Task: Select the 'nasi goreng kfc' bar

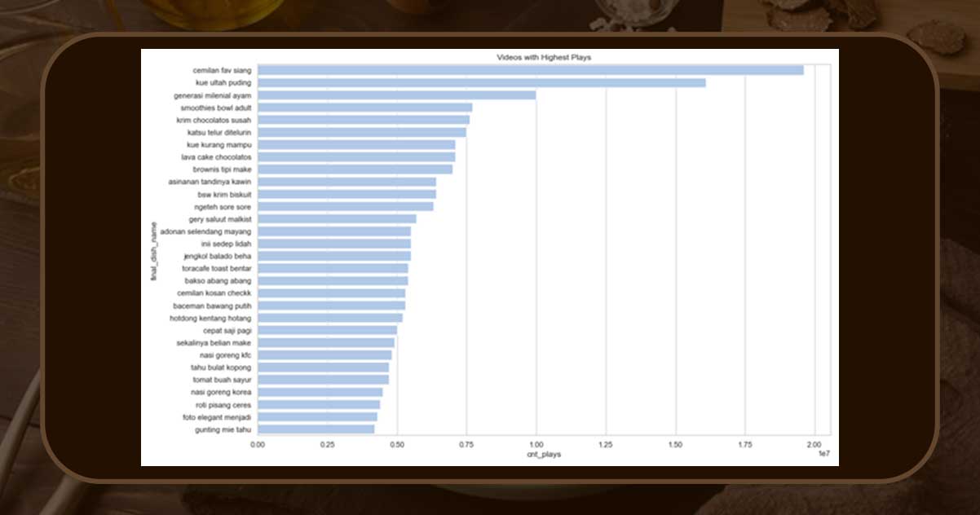Action: click(x=324, y=354)
